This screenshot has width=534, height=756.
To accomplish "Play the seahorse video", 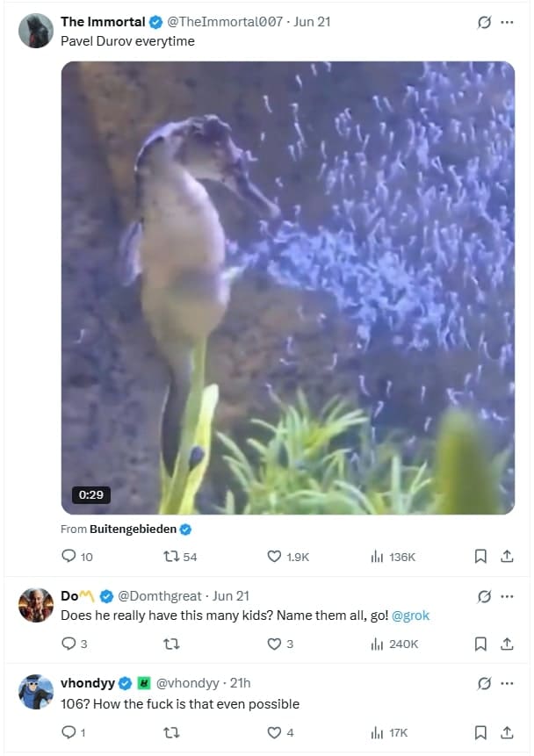I will [x=287, y=286].
